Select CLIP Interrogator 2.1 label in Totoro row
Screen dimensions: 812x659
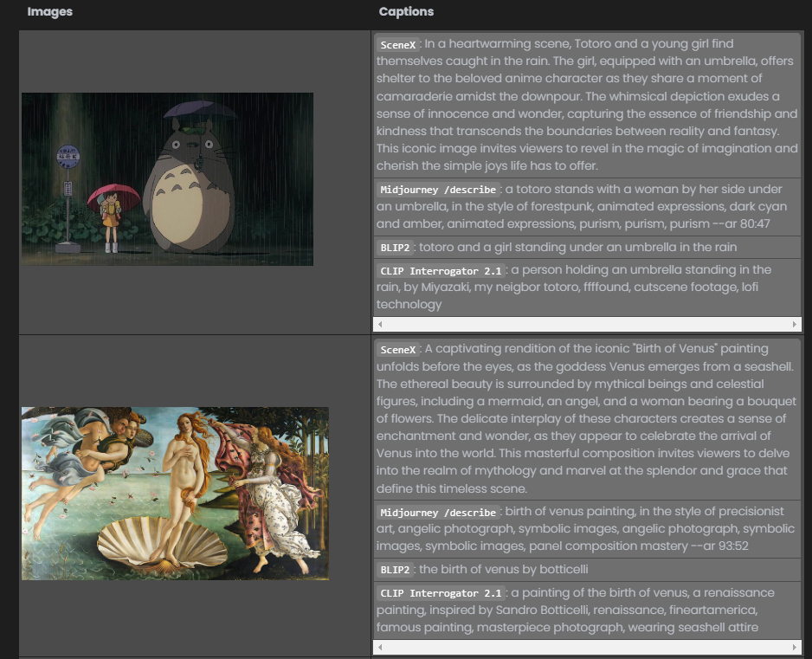[441, 270]
